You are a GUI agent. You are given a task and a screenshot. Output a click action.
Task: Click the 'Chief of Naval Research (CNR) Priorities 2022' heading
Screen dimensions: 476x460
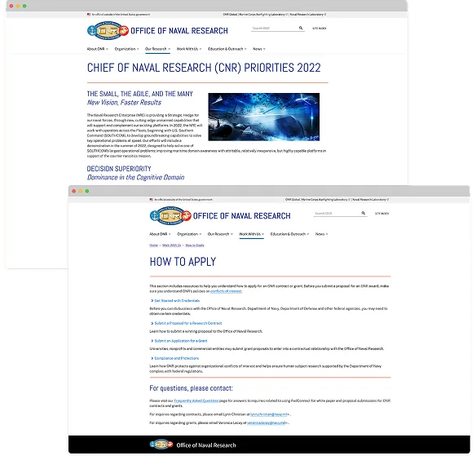(204, 68)
